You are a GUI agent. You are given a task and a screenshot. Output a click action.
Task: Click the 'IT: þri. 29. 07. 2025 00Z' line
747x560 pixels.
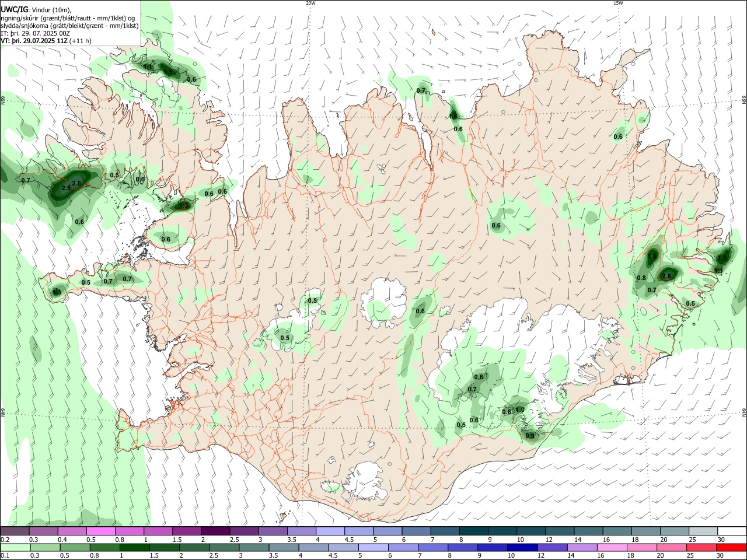[x=36, y=33]
